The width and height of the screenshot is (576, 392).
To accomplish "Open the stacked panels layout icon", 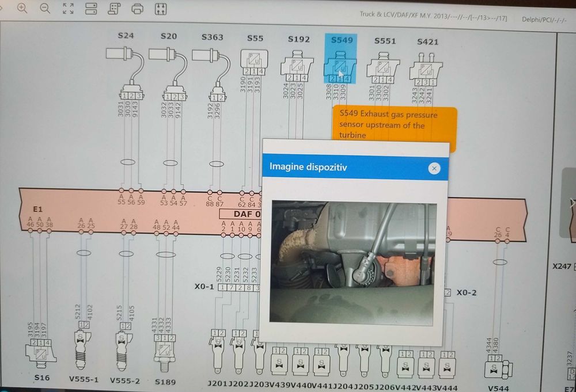I will [91, 9].
